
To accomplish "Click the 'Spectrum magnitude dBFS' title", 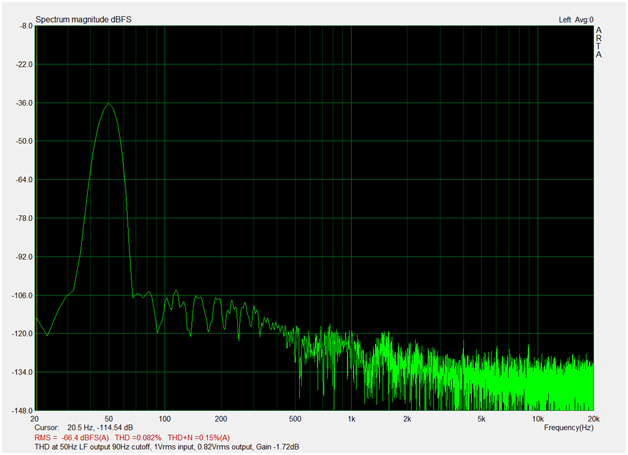I will pyautogui.click(x=83, y=19).
